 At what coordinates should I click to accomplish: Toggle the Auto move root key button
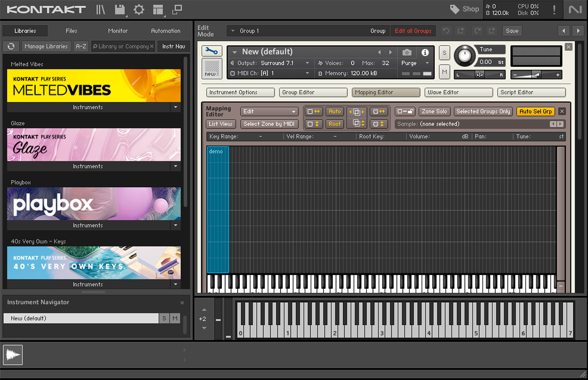(x=335, y=111)
